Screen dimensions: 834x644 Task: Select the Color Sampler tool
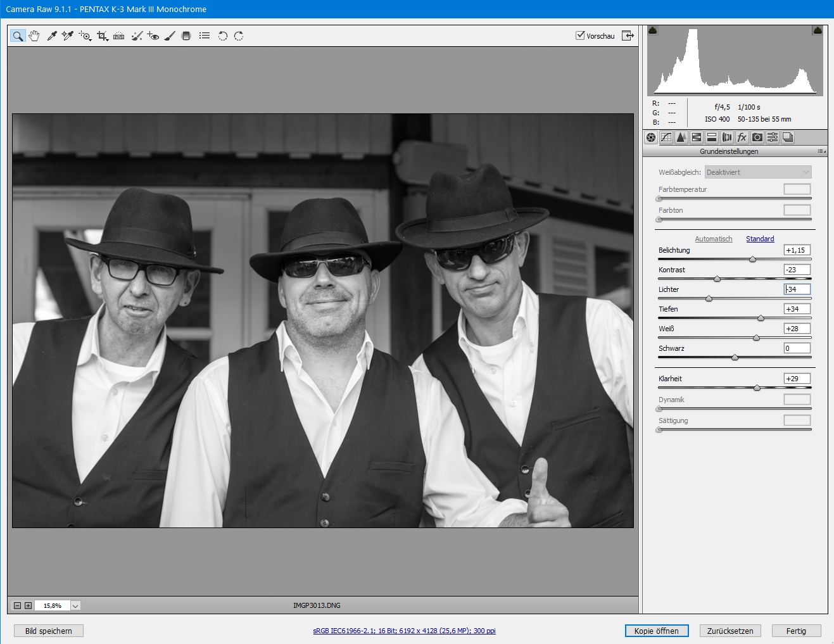(68, 36)
